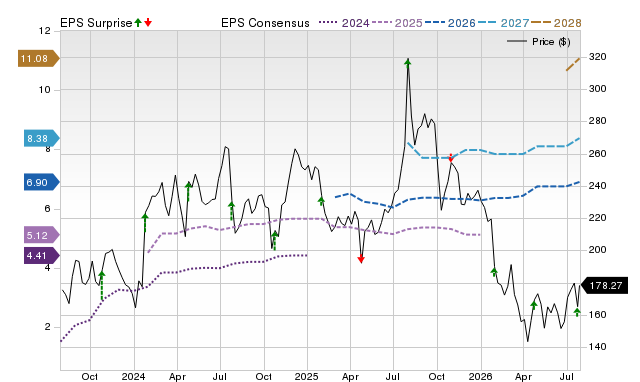Click the 2028 consensus line segment
This screenshot has width=640, height=382.
tap(573, 64)
